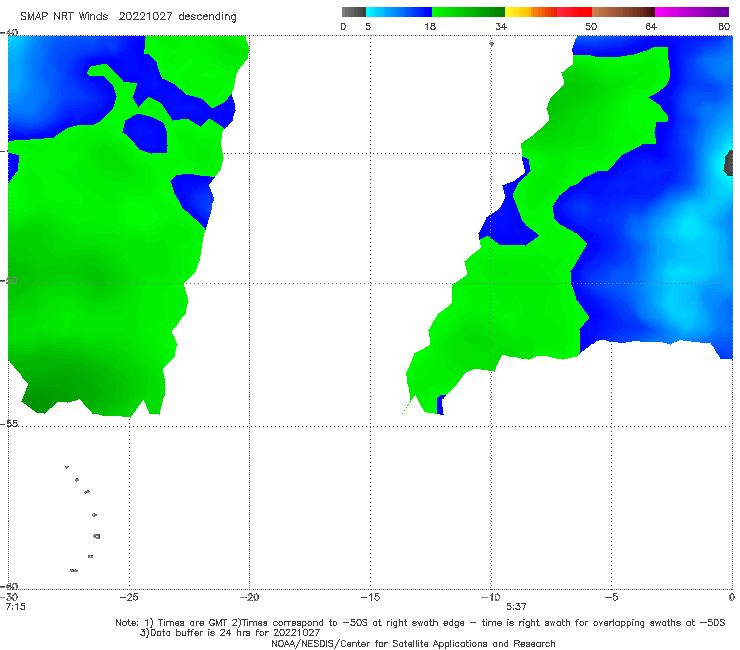Viewport: 740px width, 650px height.
Task: Select longitude axis label '-5'
Action: [x=611, y=597]
